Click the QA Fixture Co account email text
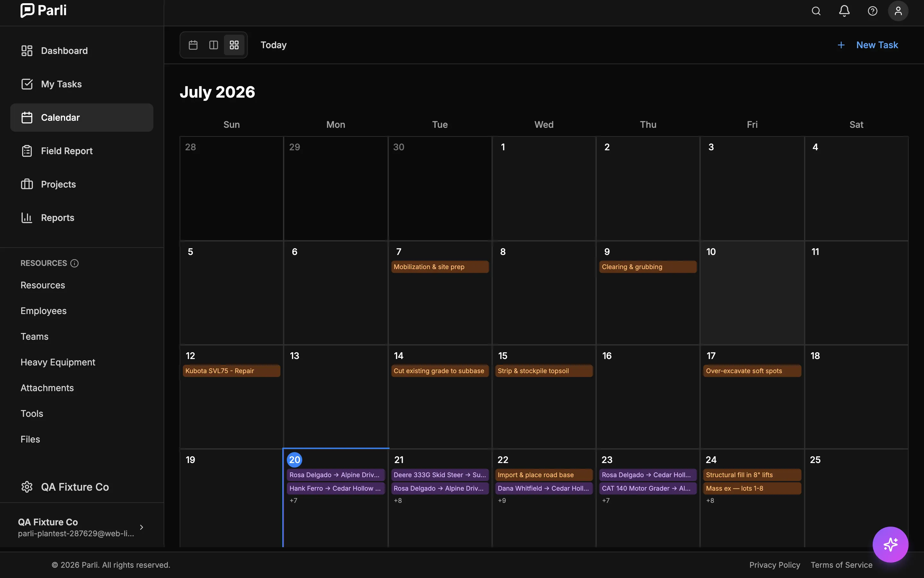The width and height of the screenshot is (924, 578). pos(76,534)
